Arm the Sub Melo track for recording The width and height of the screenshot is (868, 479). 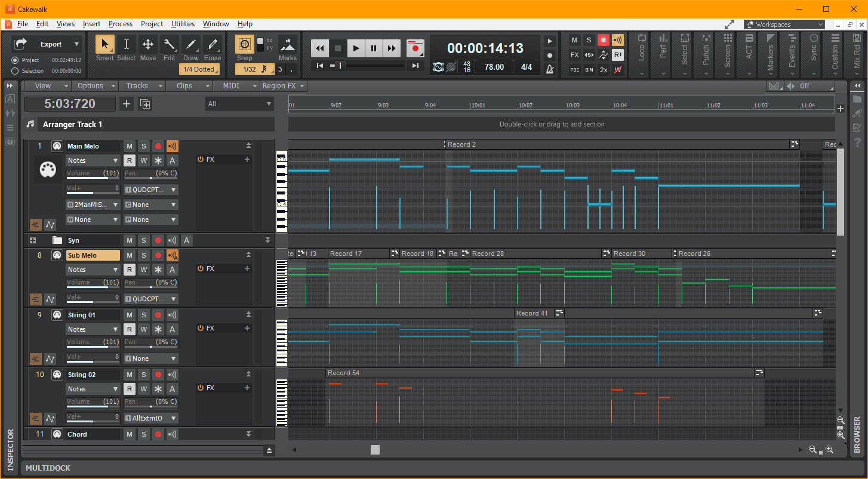(x=158, y=255)
